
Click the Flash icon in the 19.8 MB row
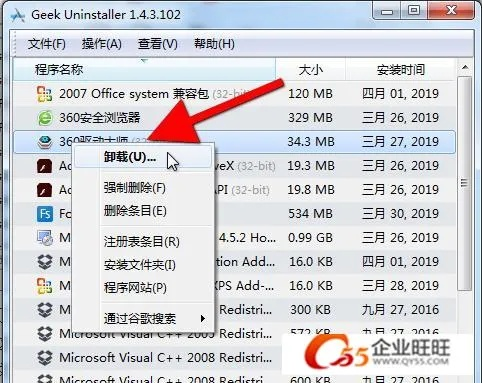point(44,190)
